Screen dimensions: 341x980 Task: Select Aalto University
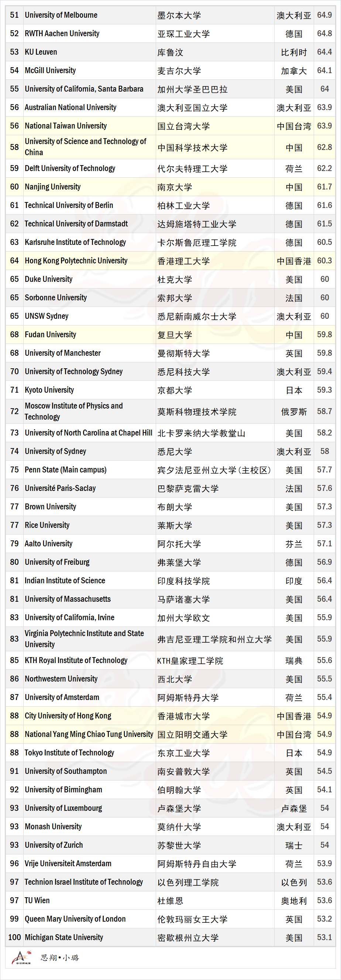coord(49,544)
